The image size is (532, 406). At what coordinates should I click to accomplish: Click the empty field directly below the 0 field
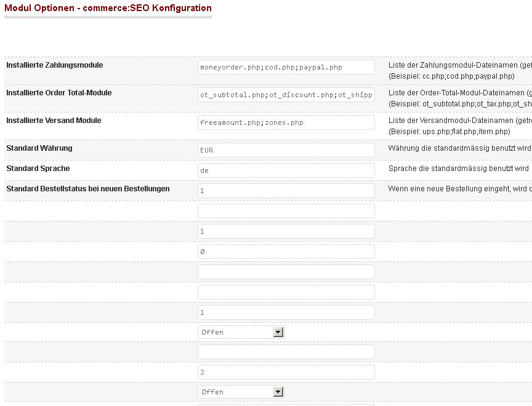tap(286, 272)
